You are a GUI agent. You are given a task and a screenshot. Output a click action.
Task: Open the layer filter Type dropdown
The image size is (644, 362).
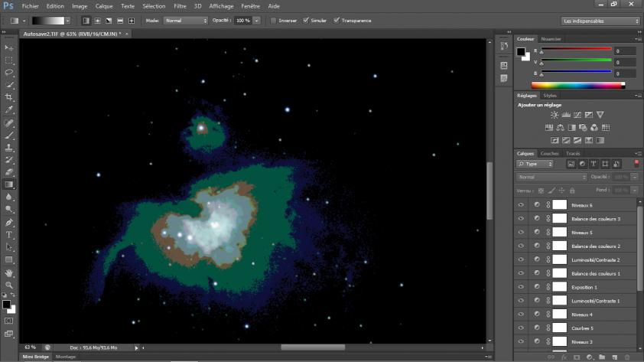coord(535,164)
